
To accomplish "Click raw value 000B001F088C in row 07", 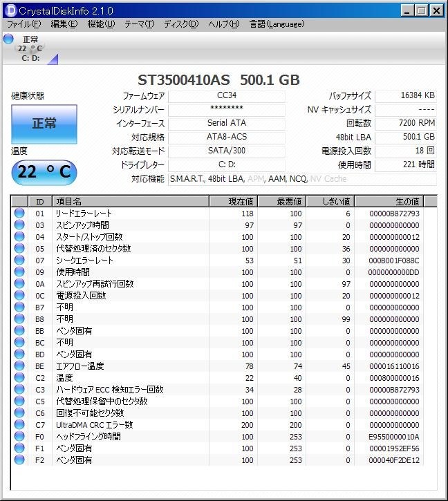I will pos(394,261).
